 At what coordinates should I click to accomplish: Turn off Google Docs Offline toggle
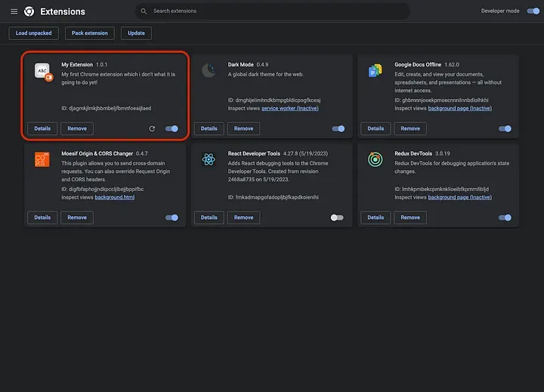coord(505,128)
